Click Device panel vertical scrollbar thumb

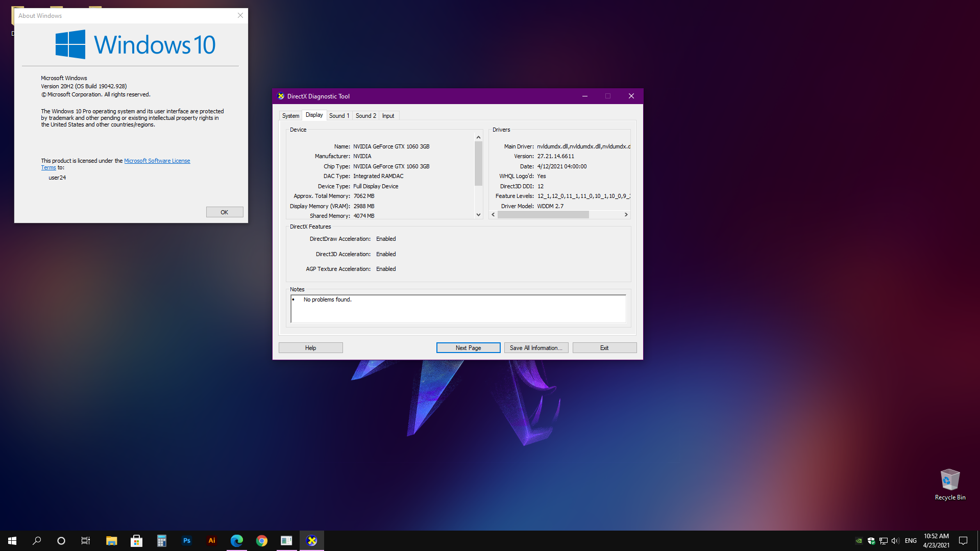pos(478,163)
